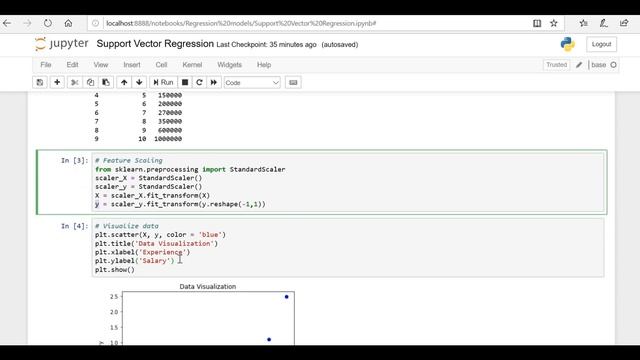Screen dimensions: 640x360
Task: Open the Insert menu
Action: [x=132, y=65]
